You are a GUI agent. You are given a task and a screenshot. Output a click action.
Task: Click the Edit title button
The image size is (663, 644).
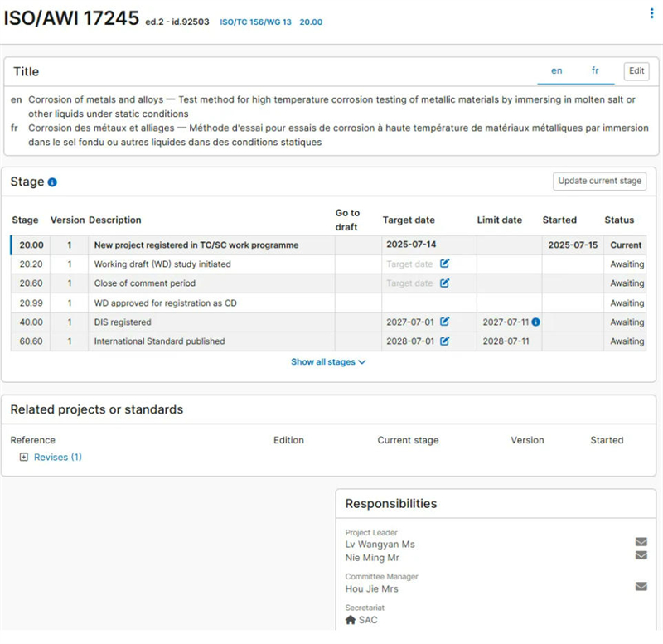636,71
